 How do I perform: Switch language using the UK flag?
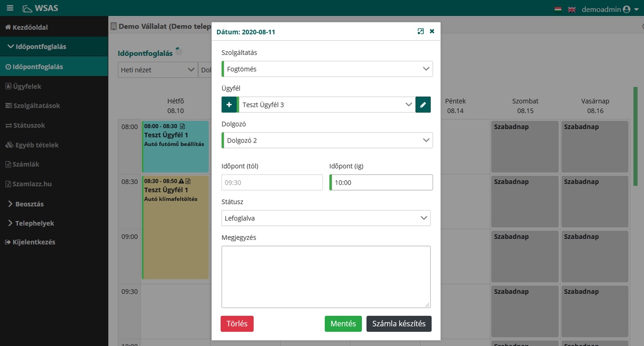(x=572, y=9)
